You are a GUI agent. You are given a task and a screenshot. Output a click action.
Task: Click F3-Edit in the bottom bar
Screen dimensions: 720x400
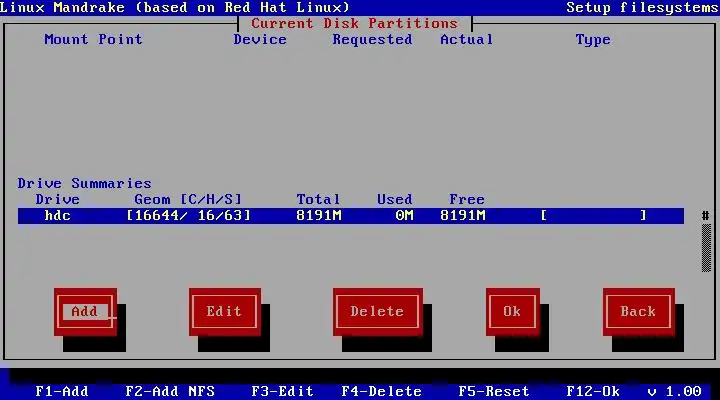(x=282, y=391)
